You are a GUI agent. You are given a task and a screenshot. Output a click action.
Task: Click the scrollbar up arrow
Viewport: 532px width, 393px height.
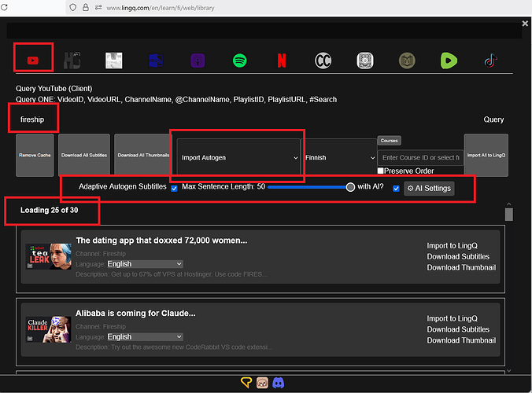click(x=509, y=204)
